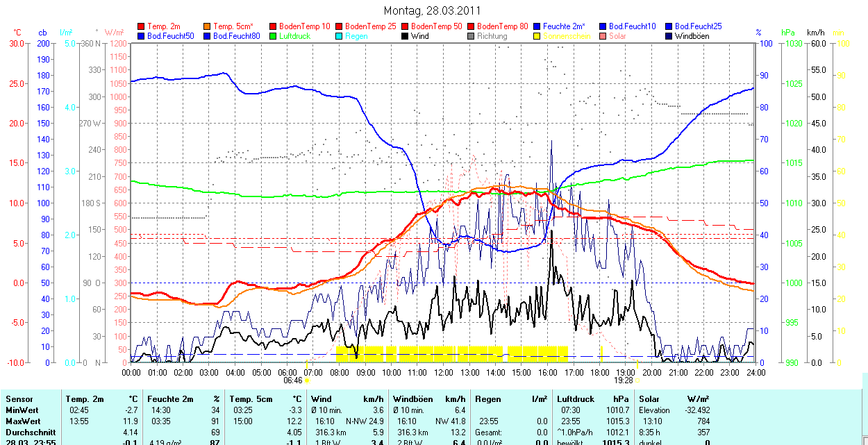Click the yellow Sonnenschein legend swatch
The image size is (868, 445).
[537, 36]
